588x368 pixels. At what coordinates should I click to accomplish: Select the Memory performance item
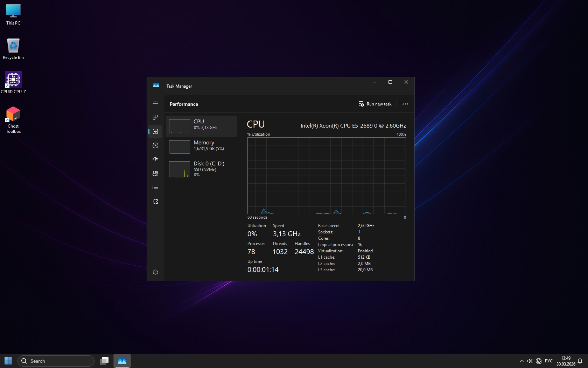[201, 147]
